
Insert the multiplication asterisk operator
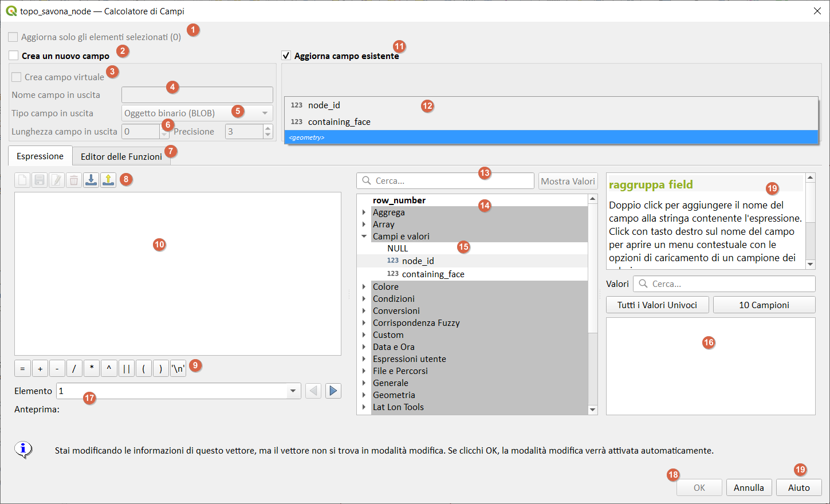click(x=92, y=368)
